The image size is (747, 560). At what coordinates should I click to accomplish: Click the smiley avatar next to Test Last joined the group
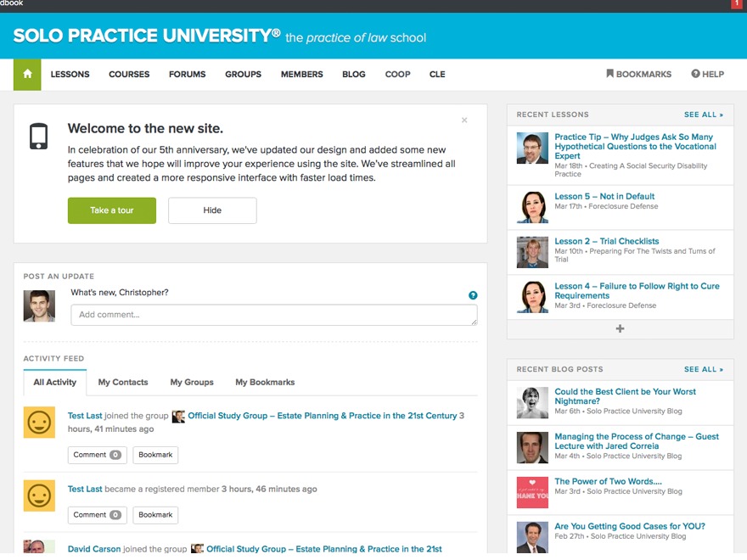pyautogui.click(x=39, y=423)
